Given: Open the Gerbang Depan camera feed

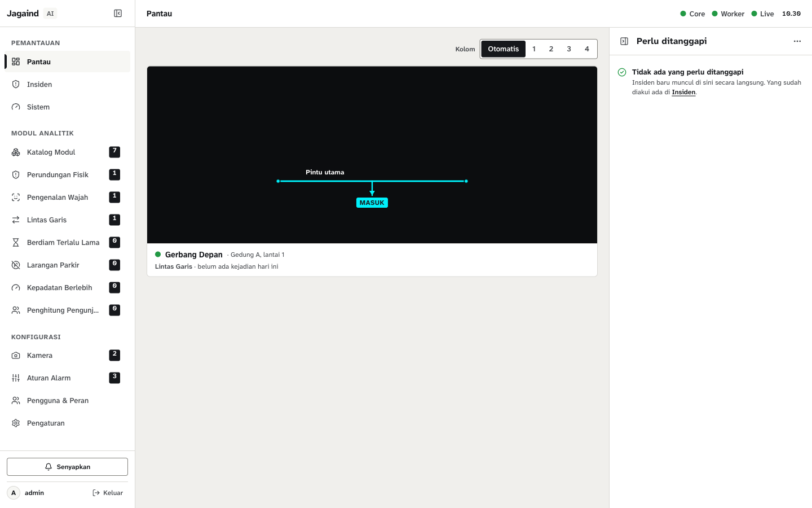Looking at the screenshot, I should click(372, 155).
